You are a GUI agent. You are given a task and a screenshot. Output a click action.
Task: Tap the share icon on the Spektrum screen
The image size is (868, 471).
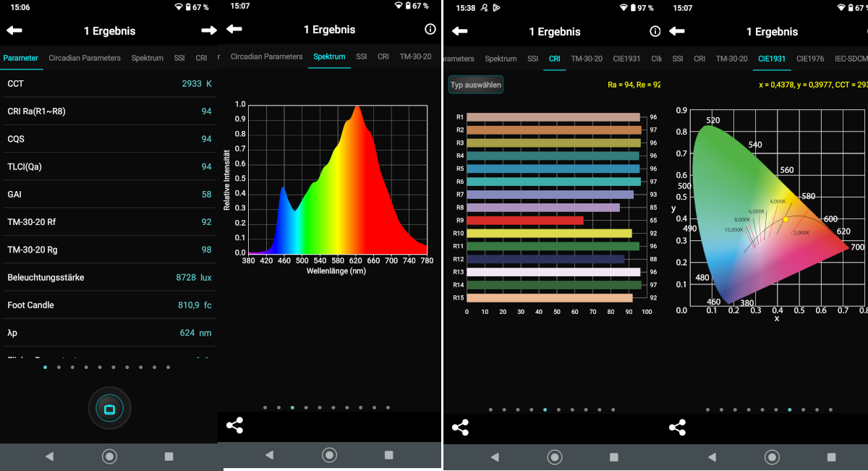click(235, 425)
